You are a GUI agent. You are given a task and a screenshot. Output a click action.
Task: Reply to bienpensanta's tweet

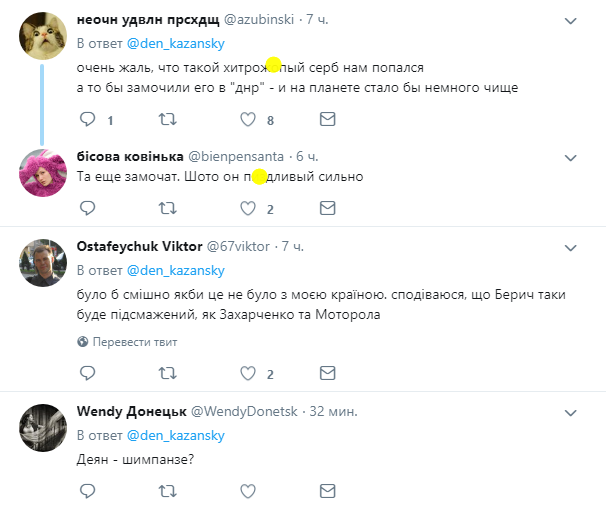[87, 208]
